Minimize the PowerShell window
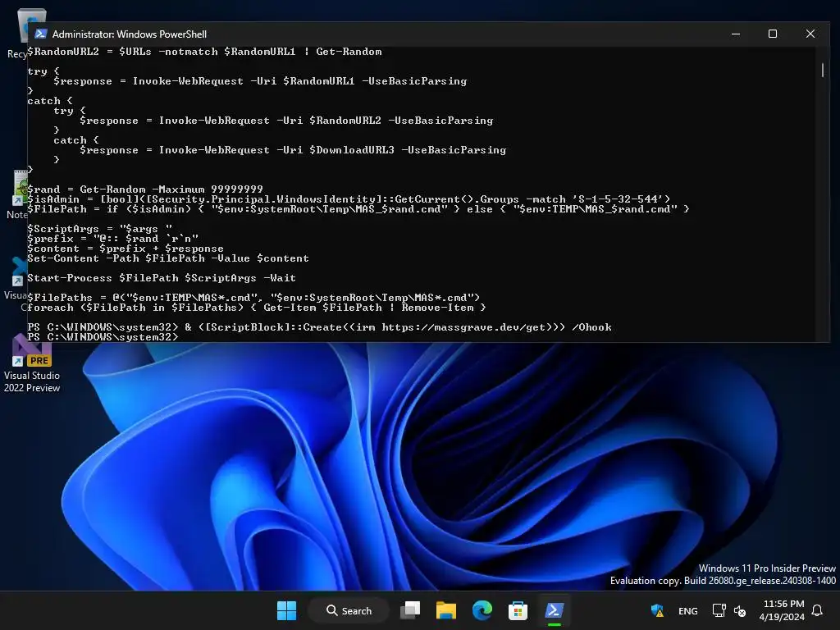The width and height of the screenshot is (840, 630). coord(736,34)
